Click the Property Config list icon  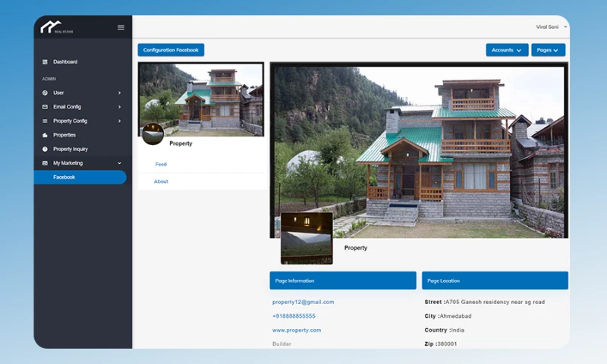(45, 121)
